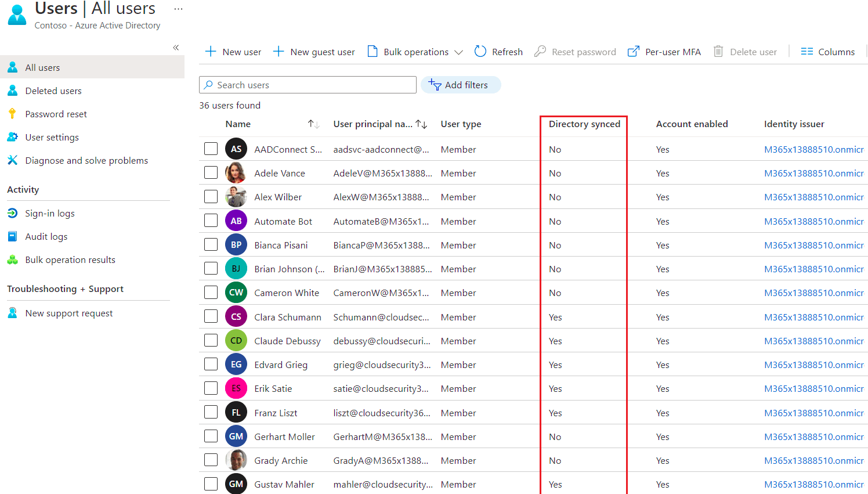Screen dimensions: 868x494
Task: Sort by the Name column arrows
Action: [313, 124]
